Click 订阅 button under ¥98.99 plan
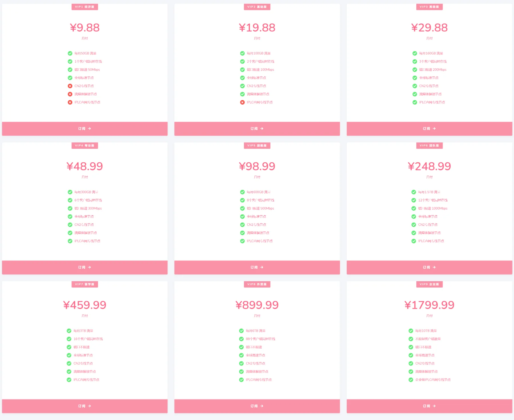This screenshot has width=514, height=420. click(257, 268)
